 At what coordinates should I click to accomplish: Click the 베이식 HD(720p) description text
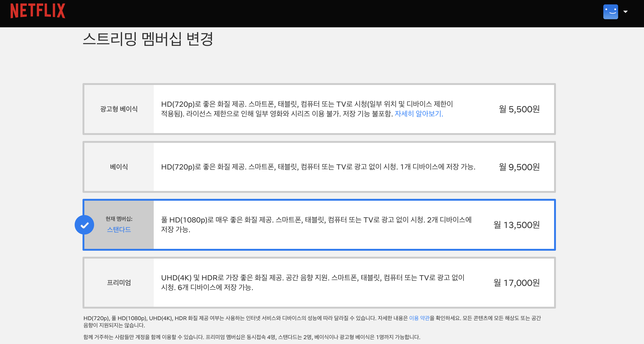tap(318, 167)
